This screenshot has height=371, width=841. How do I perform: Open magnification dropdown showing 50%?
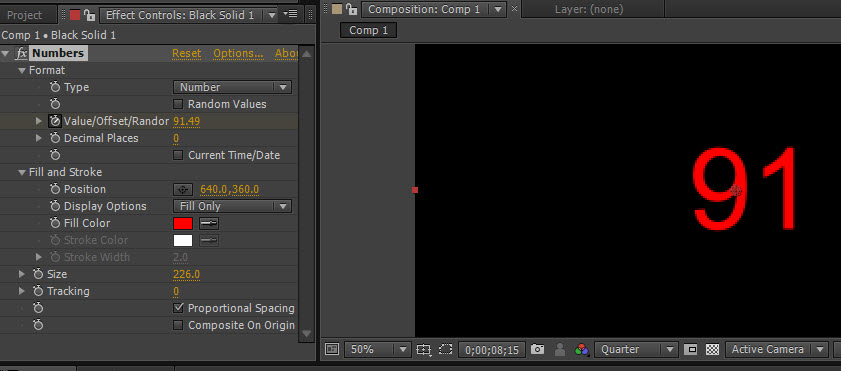click(378, 350)
